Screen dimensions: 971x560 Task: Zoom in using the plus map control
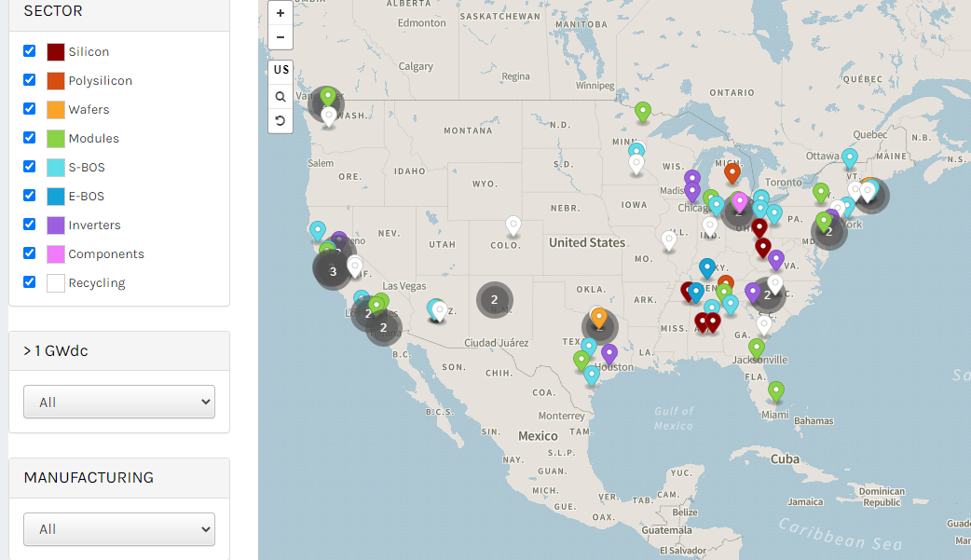(280, 14)
